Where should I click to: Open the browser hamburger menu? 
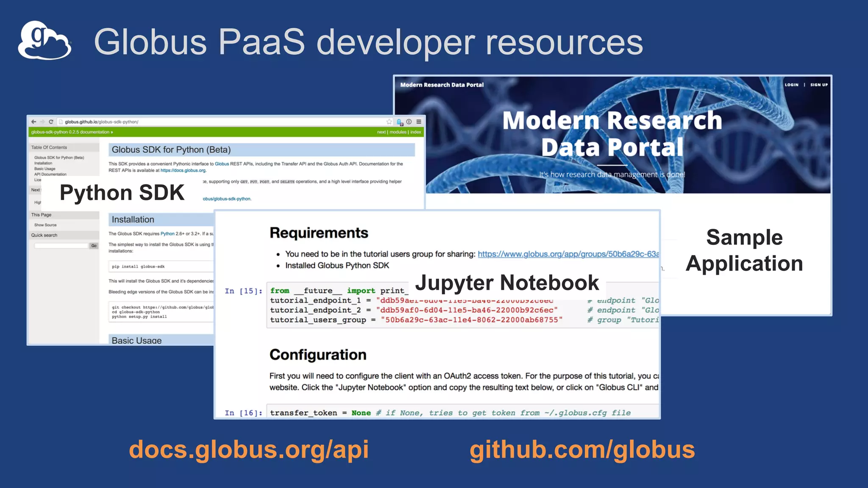point(419,122)
